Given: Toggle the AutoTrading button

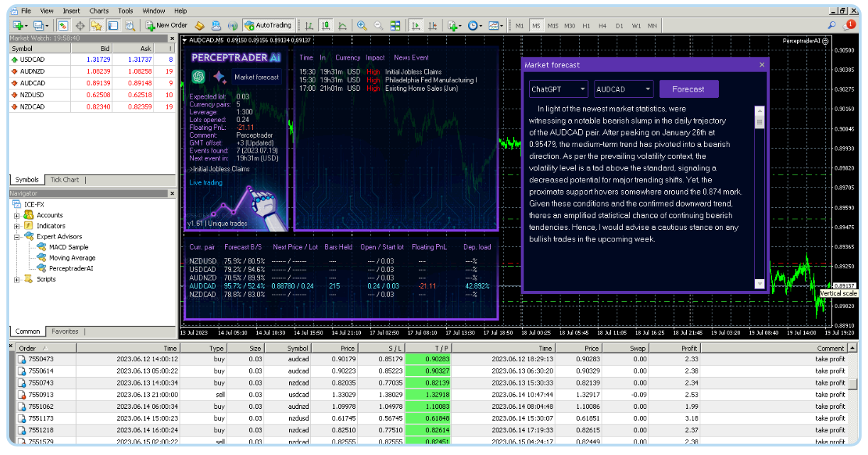Looking at the screenshot, I should tap(268, 26).
